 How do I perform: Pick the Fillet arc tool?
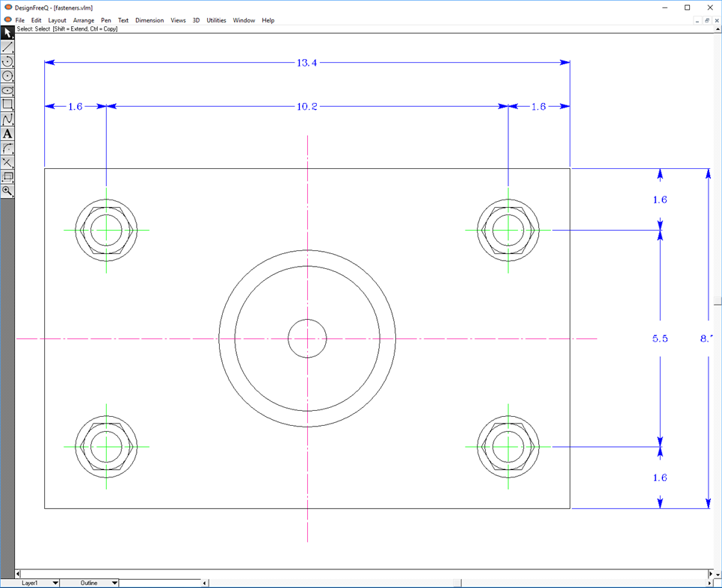pyautogui.click(x=8, y=148)
